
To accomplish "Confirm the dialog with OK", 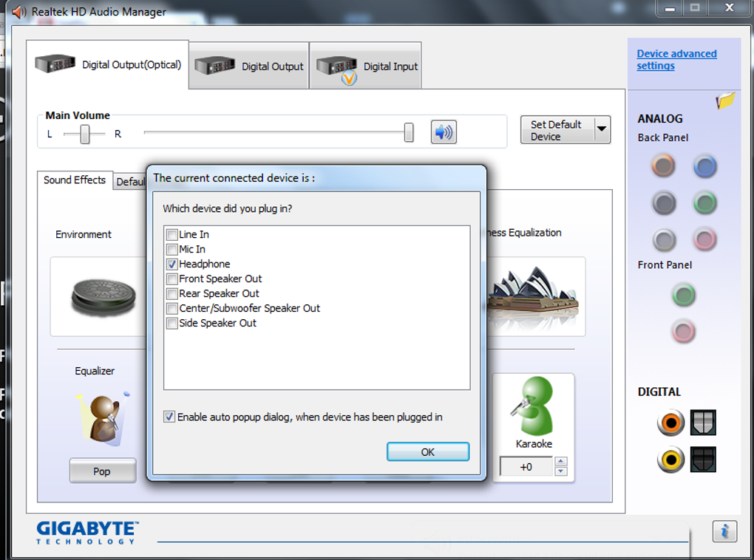I will pyautogui.click(x=428, y=452).
